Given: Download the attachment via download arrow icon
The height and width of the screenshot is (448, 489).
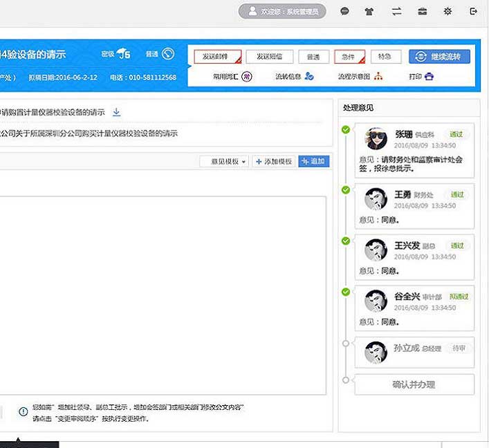Looking at the screenshot, I should point(117,112).
